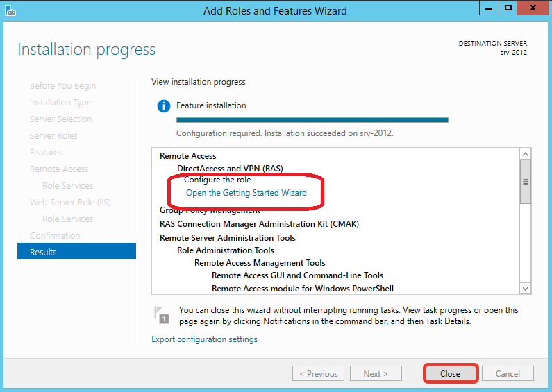Viewport: 552px width, 392px height.
Task: Click Export configuration settings link
Action: [x=204, y=339]
